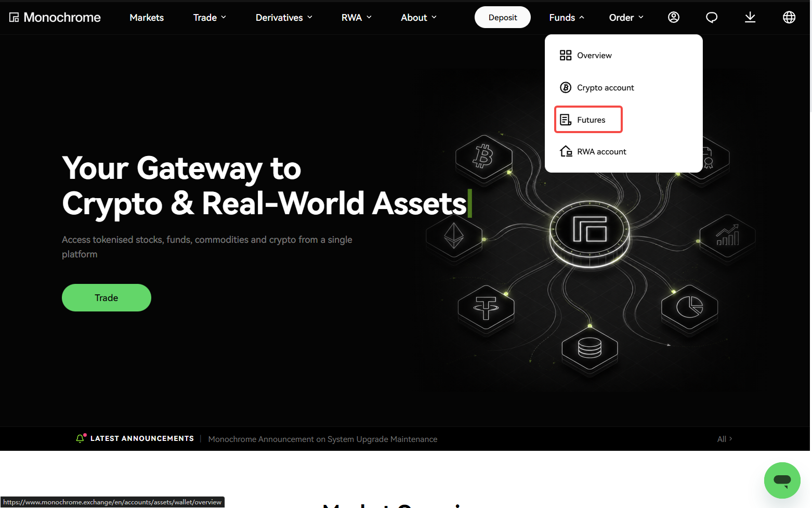Click the download app icon
812x508 pixels.
pyautogui.click(x=750, y=17)
